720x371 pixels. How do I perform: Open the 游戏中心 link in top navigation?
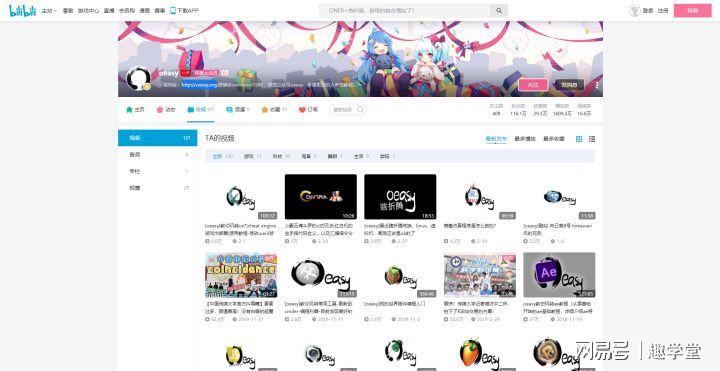coord(88,11)
